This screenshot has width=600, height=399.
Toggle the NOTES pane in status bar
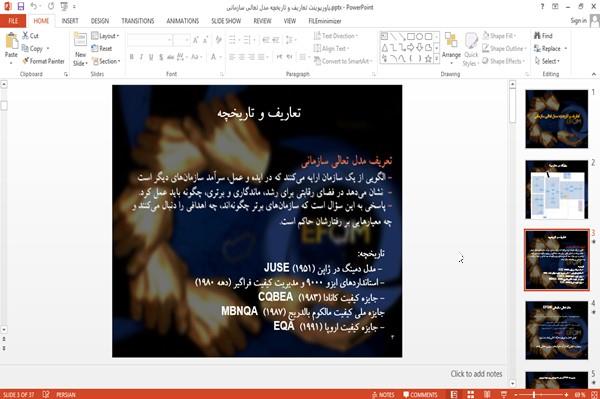click(x=383, y=394)
